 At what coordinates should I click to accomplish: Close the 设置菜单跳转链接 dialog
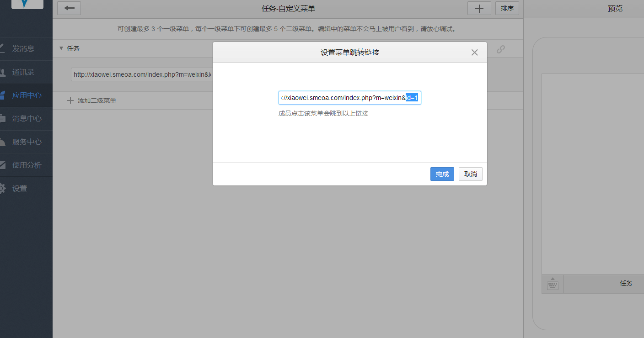474,53
